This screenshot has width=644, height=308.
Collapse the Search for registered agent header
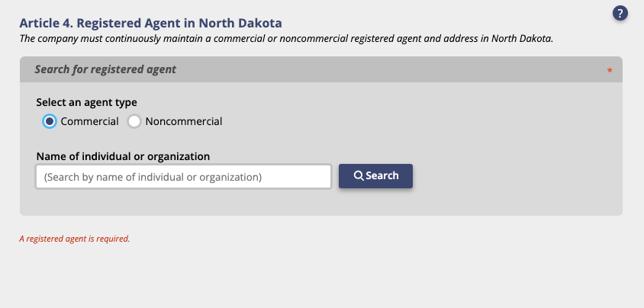click(321, 69)
